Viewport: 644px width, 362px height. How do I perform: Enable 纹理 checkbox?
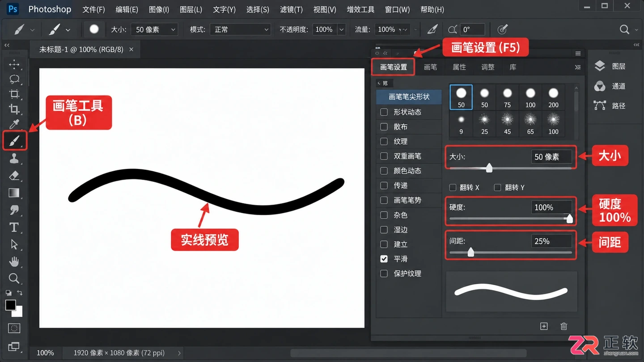pos(384,141)
